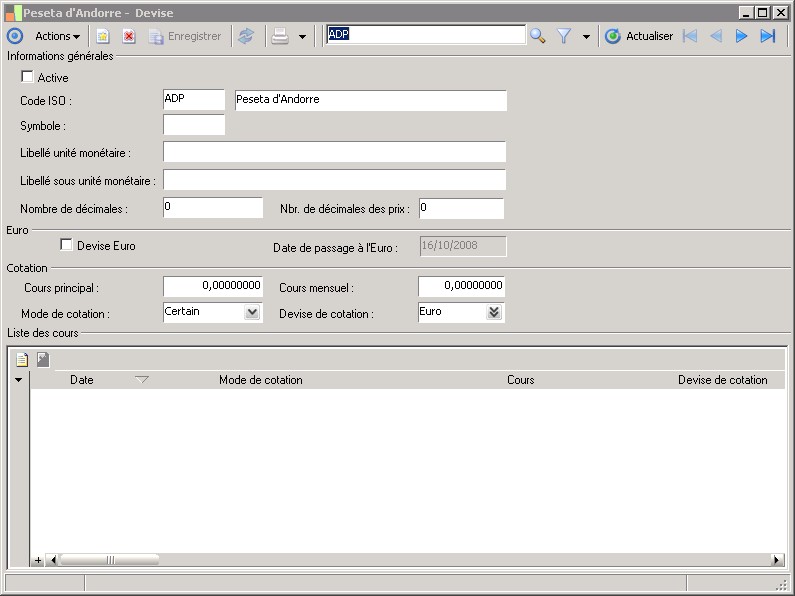Click the Actualiser button
795x596 pixels.
[639, 36]
